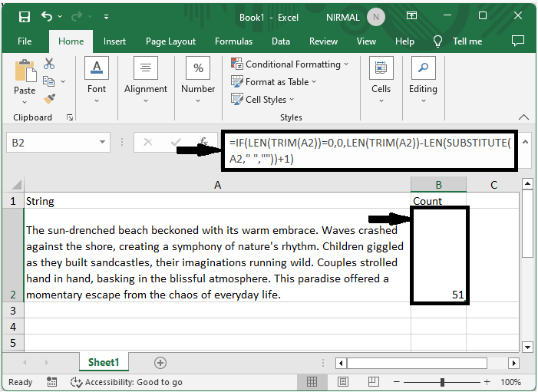Switch to the Review tab
Viewport: 538px width, 392px height.
click(324, 41)
